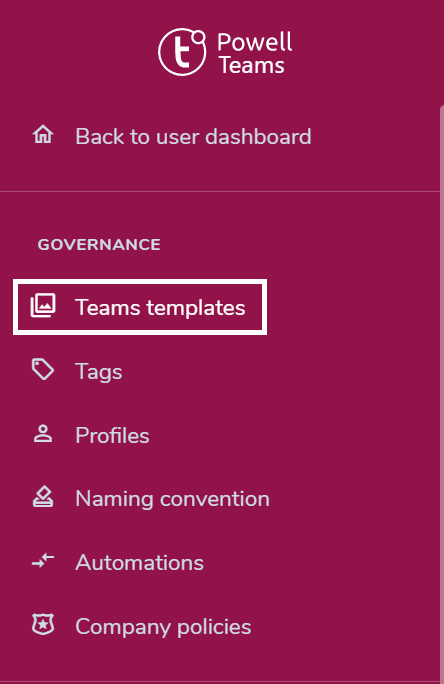Viewport: 444px width, 684px height.
Task: Open the Tags page
Action: [99, 372]
